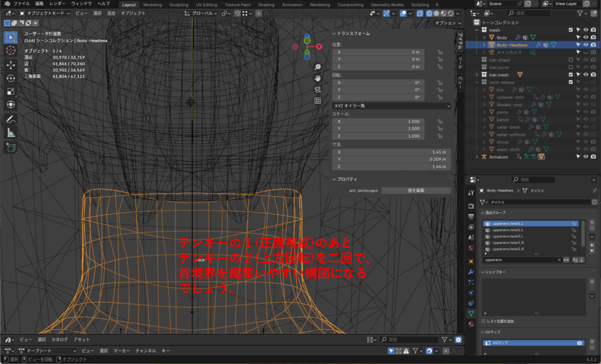Add a new vertex group with plus button
601x364 pixels.
coord(592,223)
